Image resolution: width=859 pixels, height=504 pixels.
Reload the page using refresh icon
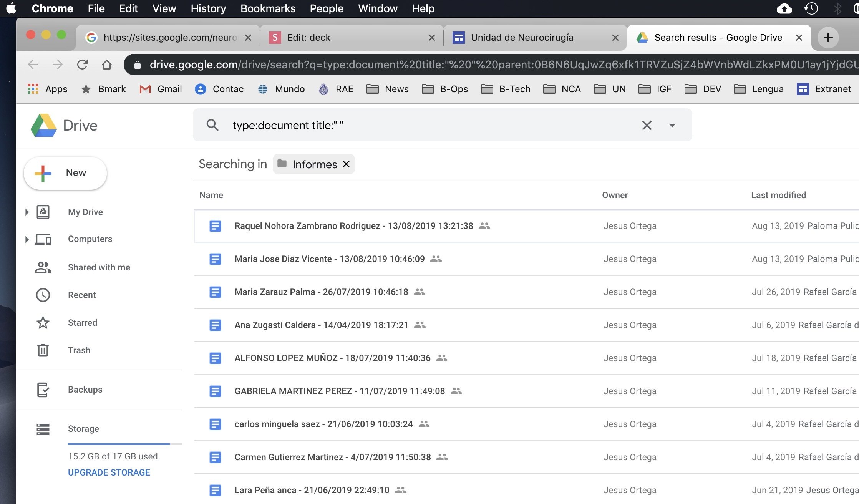coord(82,65)
